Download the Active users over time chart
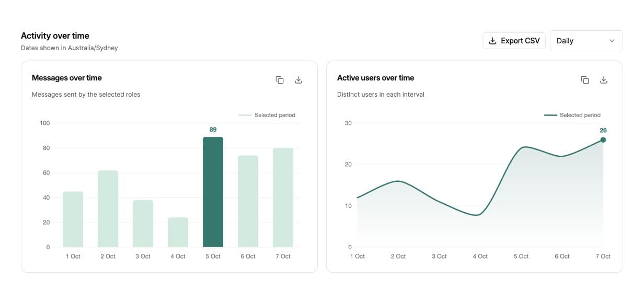Viewport: 644px width, 302px height. (604, 80)
